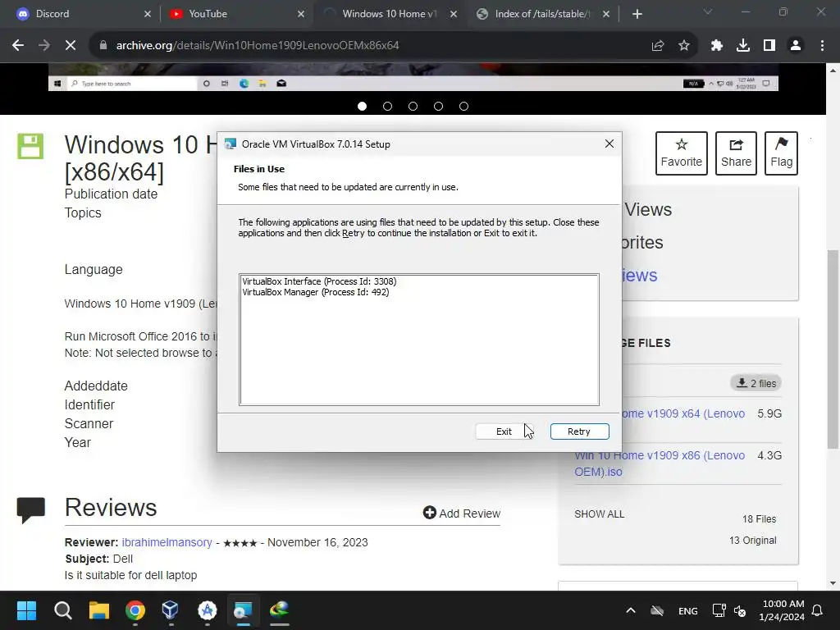
Task: Select the second carousel dot
Action: click(387, 106)
